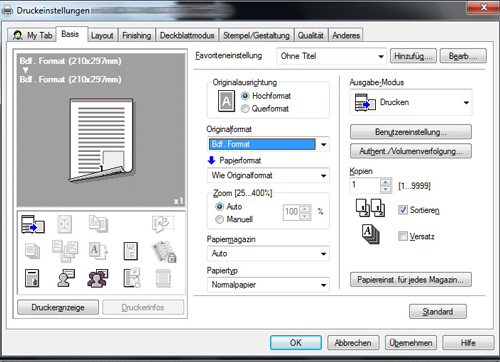Click the Standard button
This screenshot has width=500, height=362.
point(438,312)
